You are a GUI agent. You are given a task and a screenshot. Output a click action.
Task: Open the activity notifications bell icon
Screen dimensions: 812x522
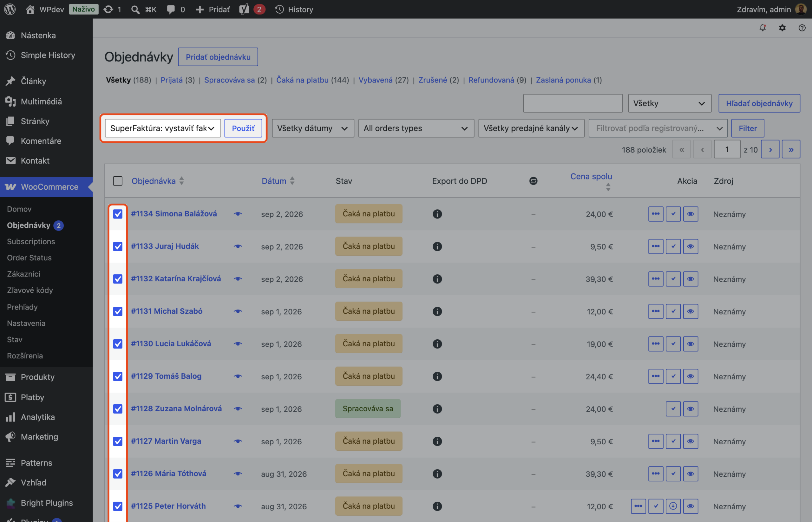pyautogui.click(x=763, y=28)
